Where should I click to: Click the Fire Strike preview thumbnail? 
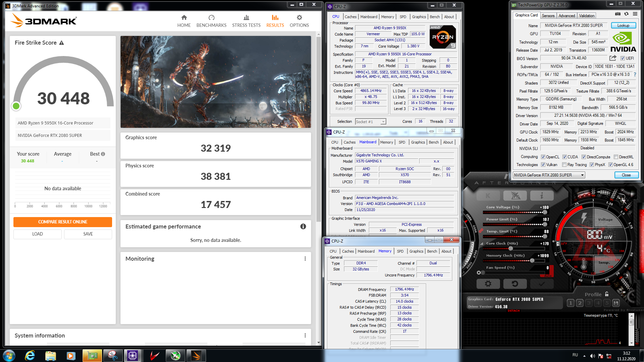[x=216, y=82]
